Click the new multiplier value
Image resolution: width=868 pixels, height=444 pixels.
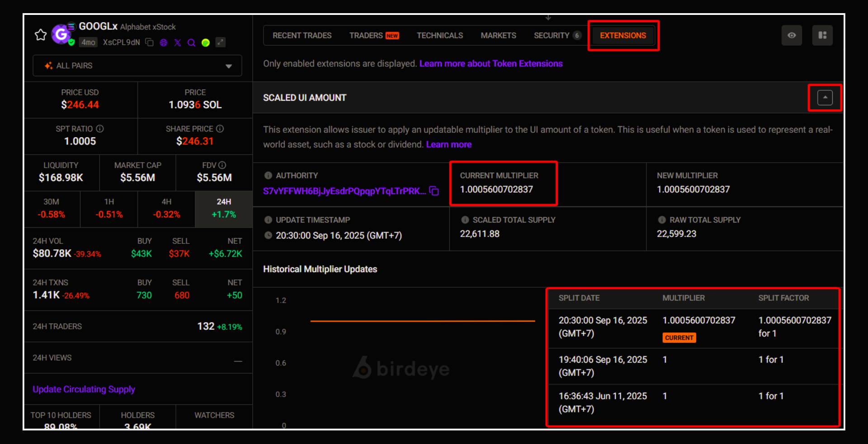pyautogui.click(x=693, y=189)
